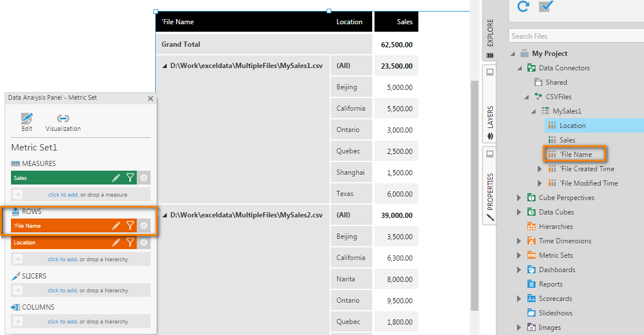
Task: Expand the Data Cubes folder
Action: click(x=519, y=212)
